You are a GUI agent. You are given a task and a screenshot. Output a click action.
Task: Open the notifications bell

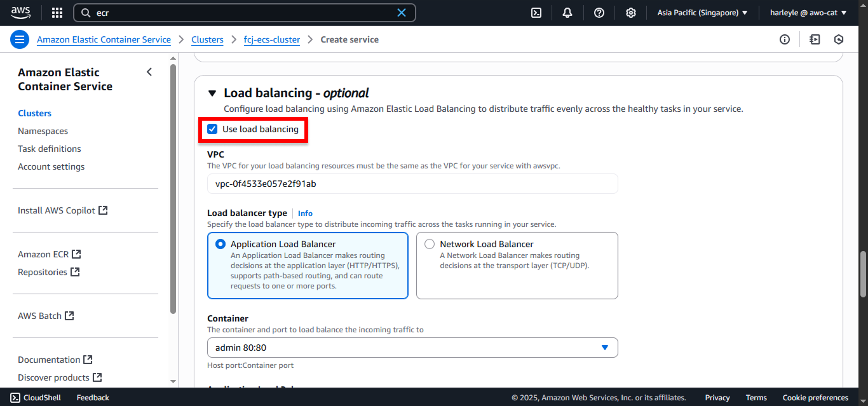[x=567, y=13]
